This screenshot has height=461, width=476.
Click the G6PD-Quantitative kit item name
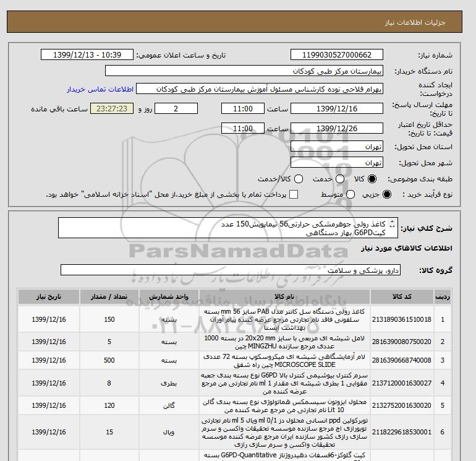coord(284,456)
